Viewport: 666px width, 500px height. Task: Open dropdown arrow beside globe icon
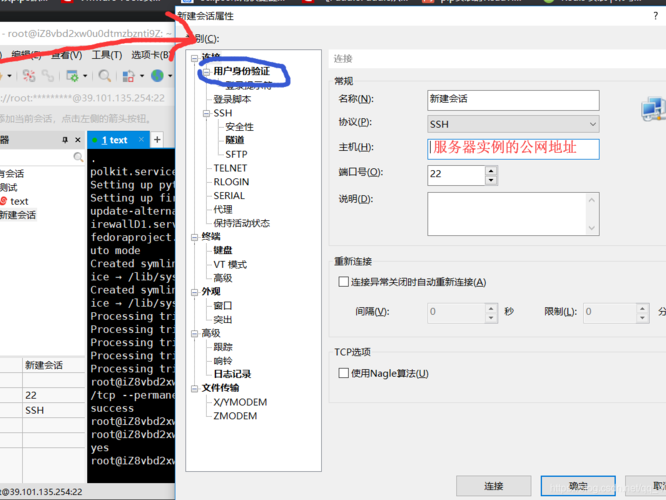coord(170,76)
